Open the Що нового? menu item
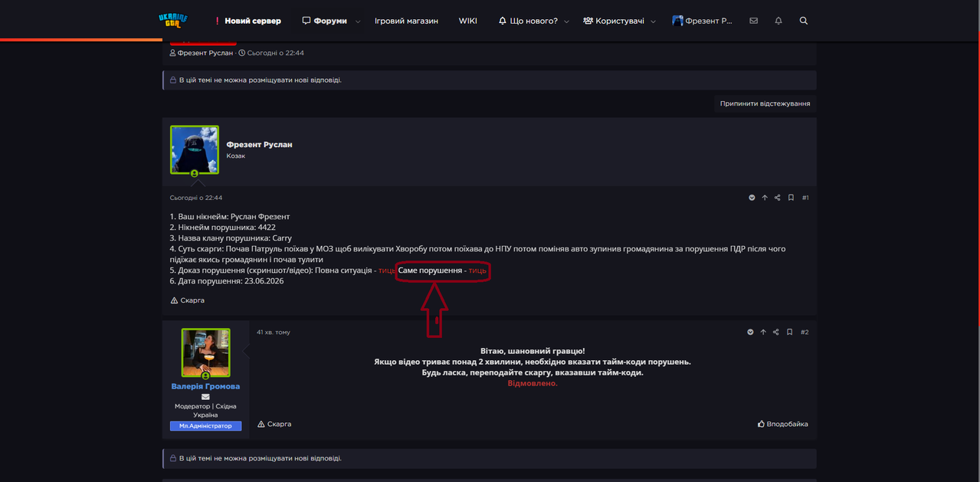This screenshot has height=482, width=980. (x=528, y=21)
